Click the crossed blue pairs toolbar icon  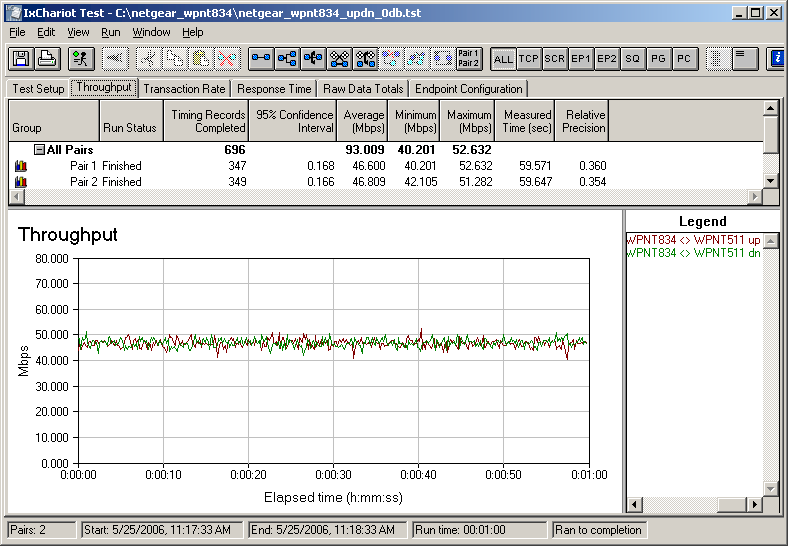point(340,59)
